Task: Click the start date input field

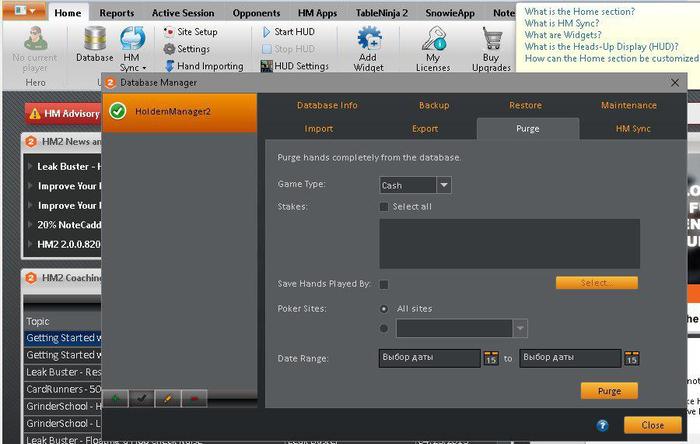Action: (429, 358)
